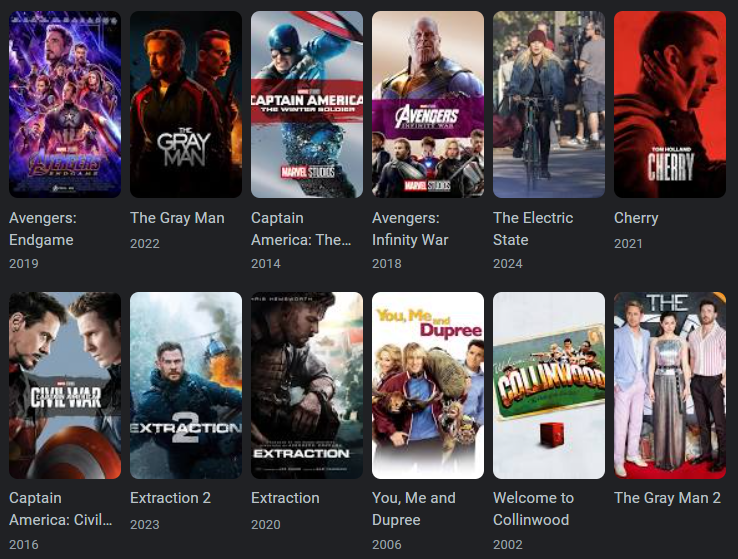Open The Electric State thumbnail
The height and width of the screenshot is (559, 738).
(549, 104)
